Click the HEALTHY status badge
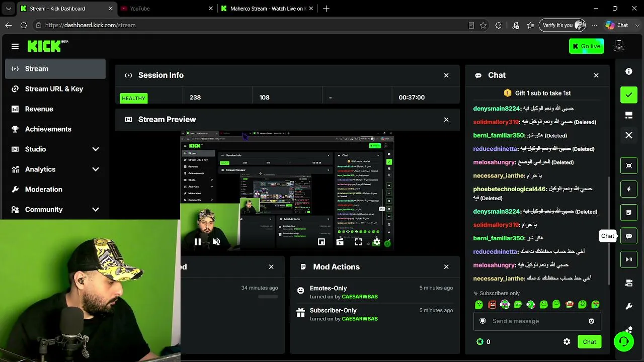Viewport: 644px width, 362px height. pos(133,98)
